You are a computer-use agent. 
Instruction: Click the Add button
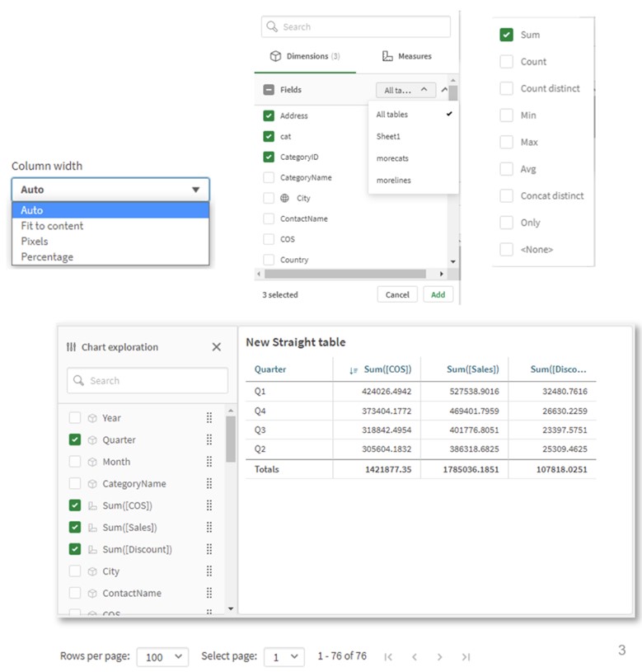438,294
